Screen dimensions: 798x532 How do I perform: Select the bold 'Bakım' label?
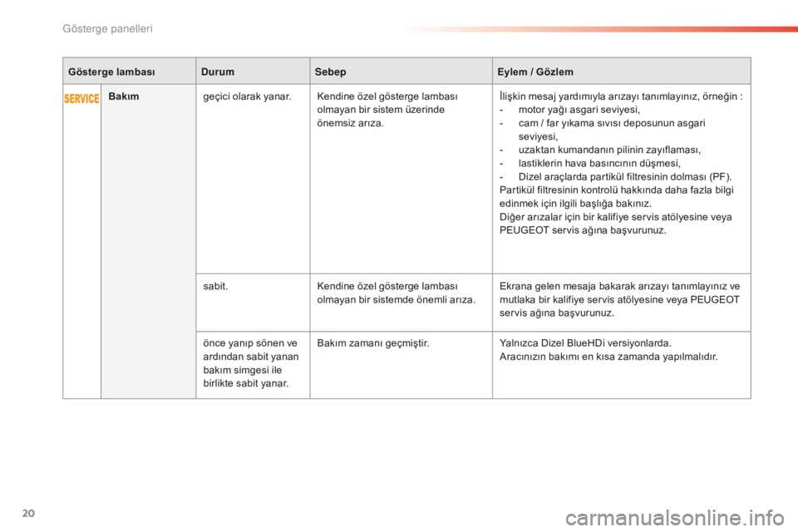click(124, 96)
